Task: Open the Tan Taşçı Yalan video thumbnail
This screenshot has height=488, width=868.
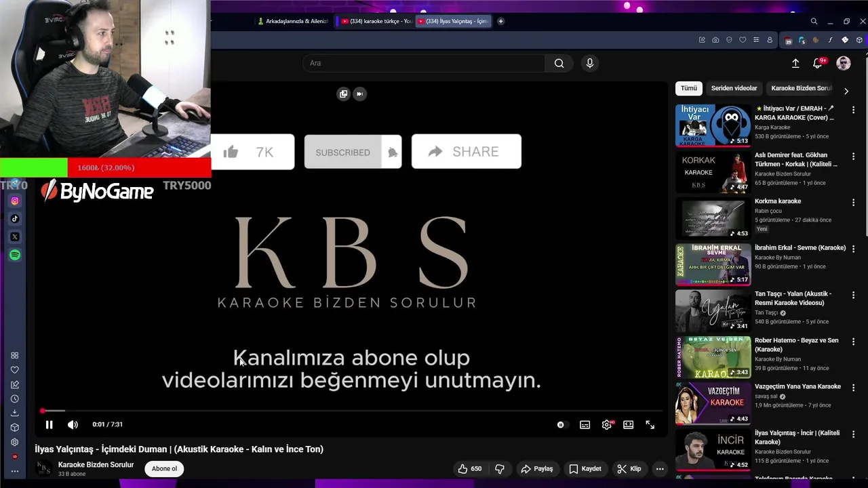Action: click(713, 310)
